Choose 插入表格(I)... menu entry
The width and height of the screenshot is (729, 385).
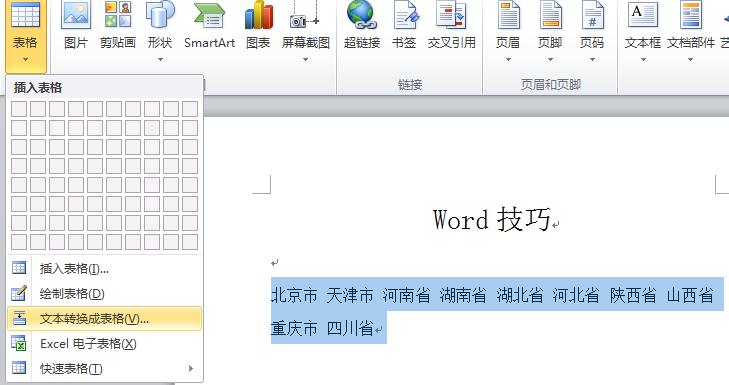pyautogui.click(x=105, y=268)
